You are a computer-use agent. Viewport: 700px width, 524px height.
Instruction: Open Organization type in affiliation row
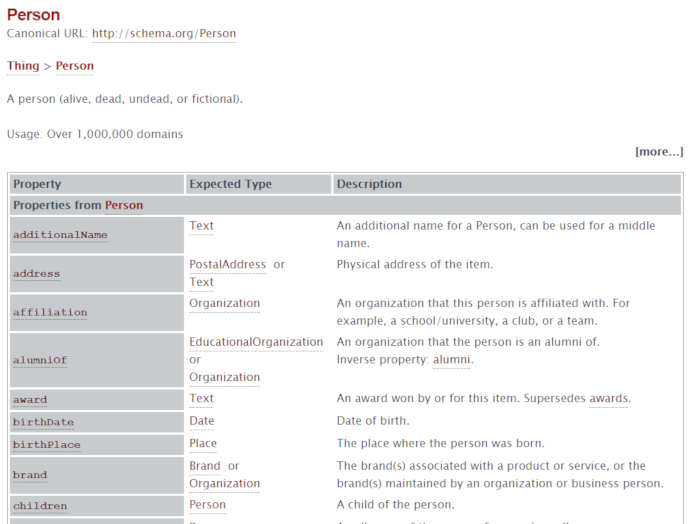coord(225,304)
